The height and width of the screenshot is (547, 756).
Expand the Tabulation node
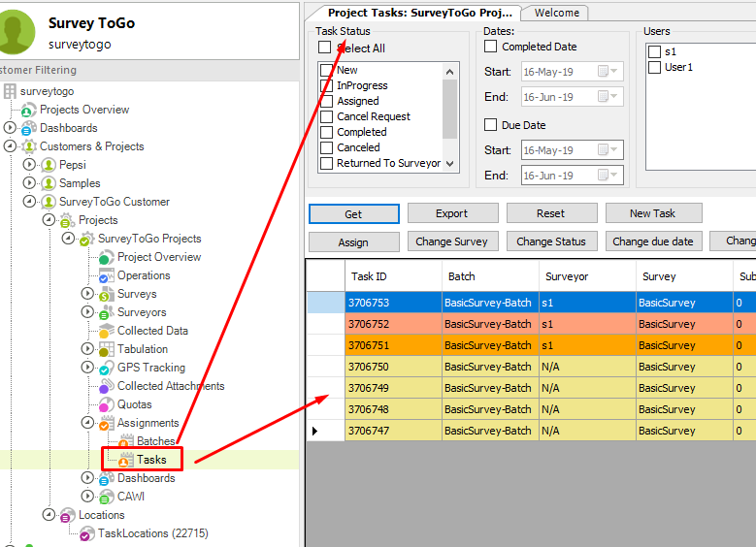86,348
